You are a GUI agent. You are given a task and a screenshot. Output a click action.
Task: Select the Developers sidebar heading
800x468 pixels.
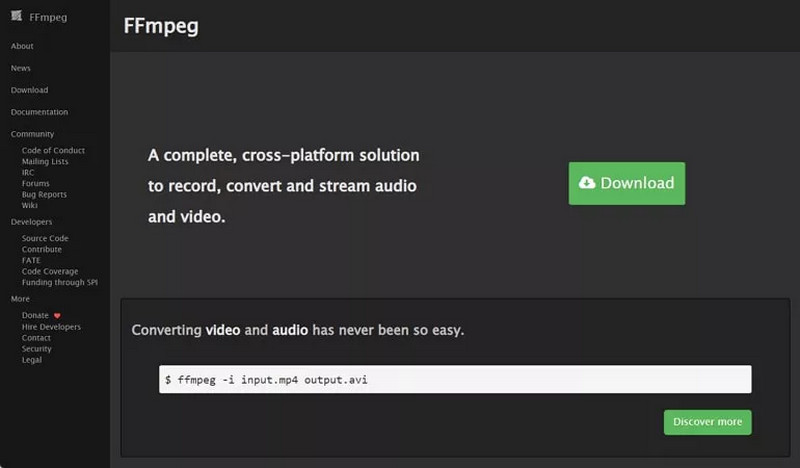coord(31,221)
